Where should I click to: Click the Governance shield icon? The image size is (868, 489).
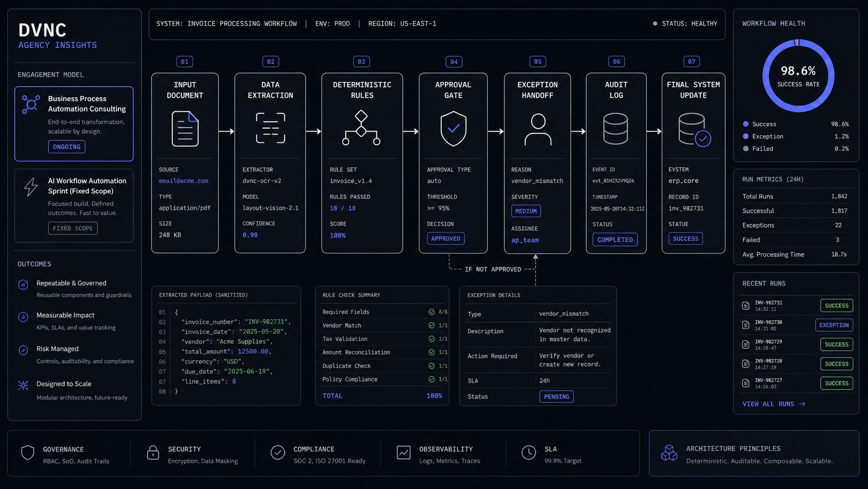pyautogui.click(x=28, y=453)
